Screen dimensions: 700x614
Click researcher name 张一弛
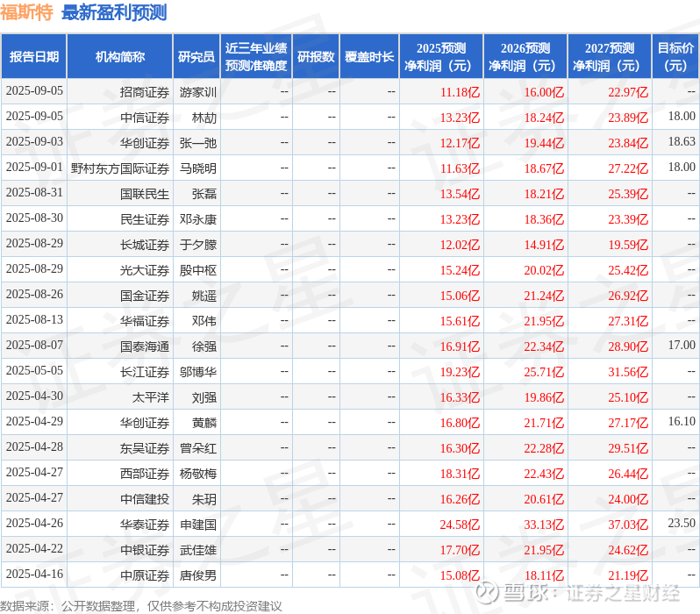pyautogui.click(x=198, y=143)
